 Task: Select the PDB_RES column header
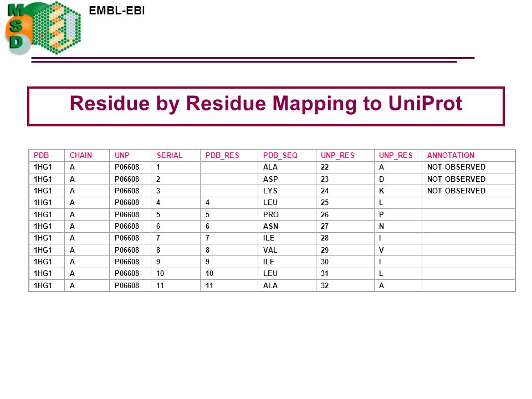tap(222, 155)
